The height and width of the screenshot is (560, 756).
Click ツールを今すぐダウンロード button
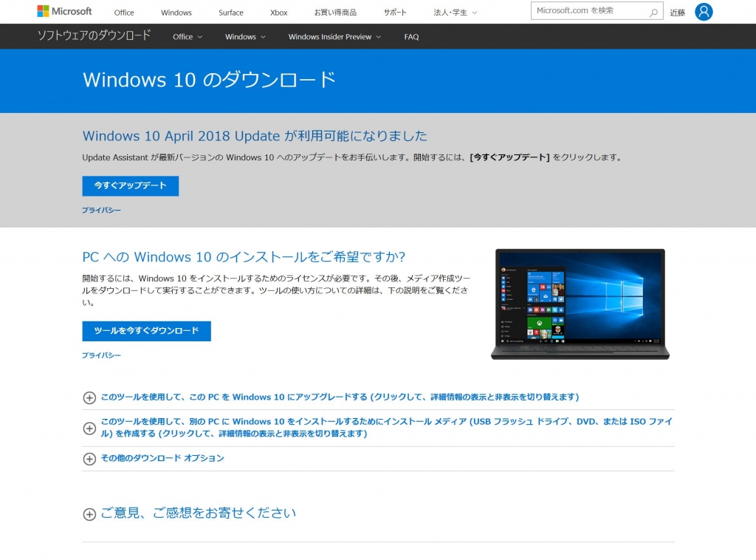[x=146, y=331]
